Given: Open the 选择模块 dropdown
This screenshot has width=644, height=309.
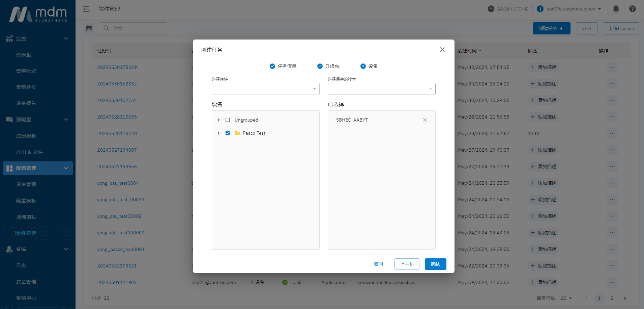Looking at the screenshot, I should 265,89.
